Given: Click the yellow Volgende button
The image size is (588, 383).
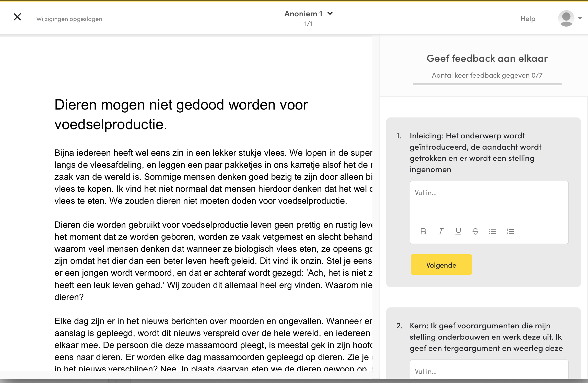Looking at the screenshot, I should click(441, 265).
